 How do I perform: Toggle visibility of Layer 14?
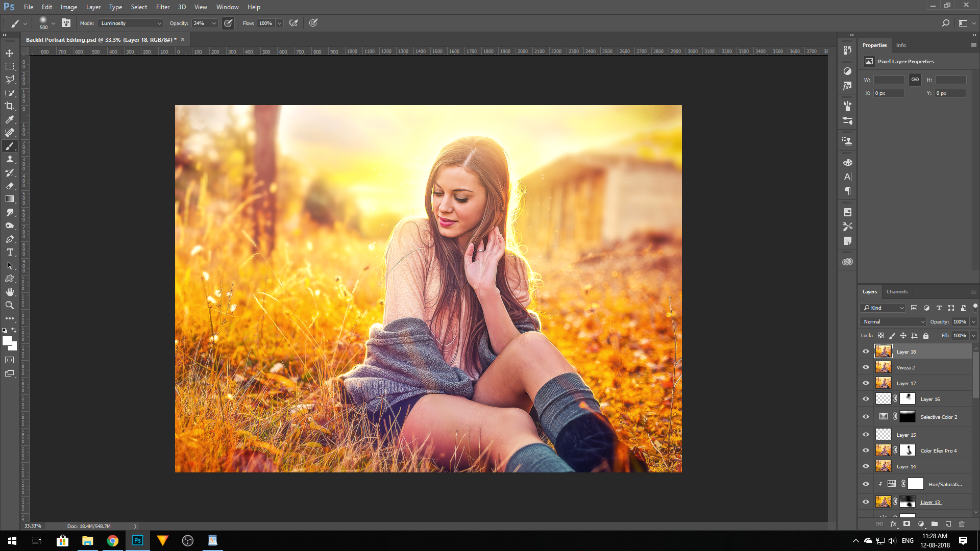866,466
